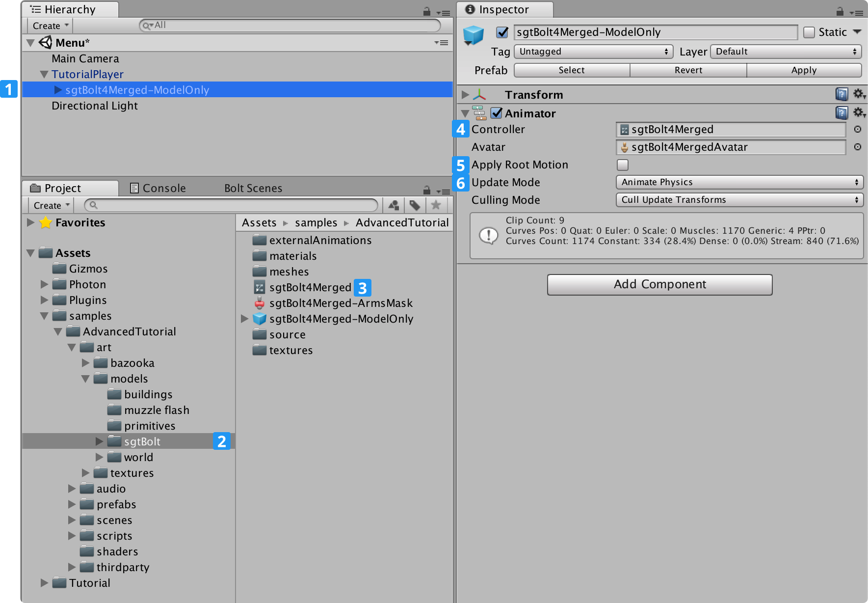Click the blue cube prefab icon in Inspector
The width and height of the screenshot is (868, 603).
point(473,35)
